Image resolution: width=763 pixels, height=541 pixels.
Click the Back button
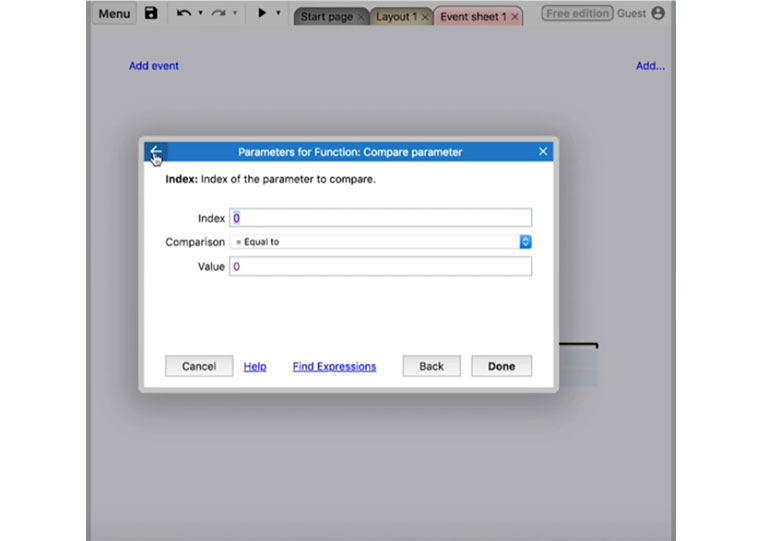pyautogui.click(x=432, y=366)
